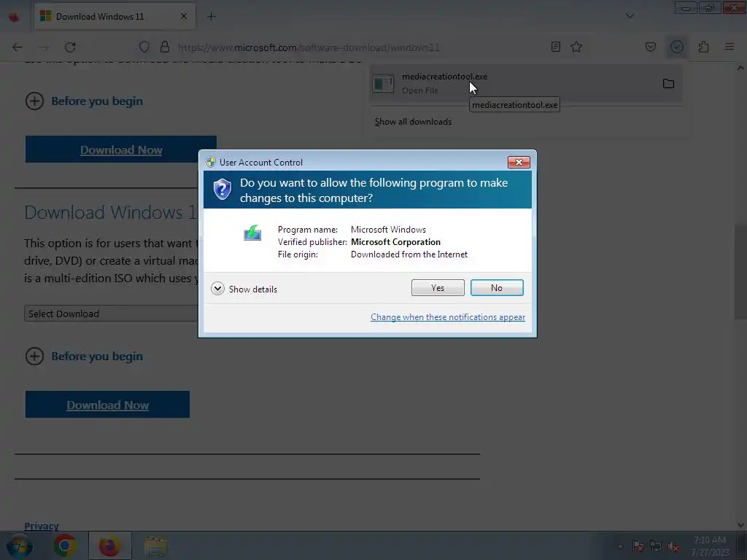Click the muted volume tray icon
This screenshot has height=560, width=747.
(673, 547)
